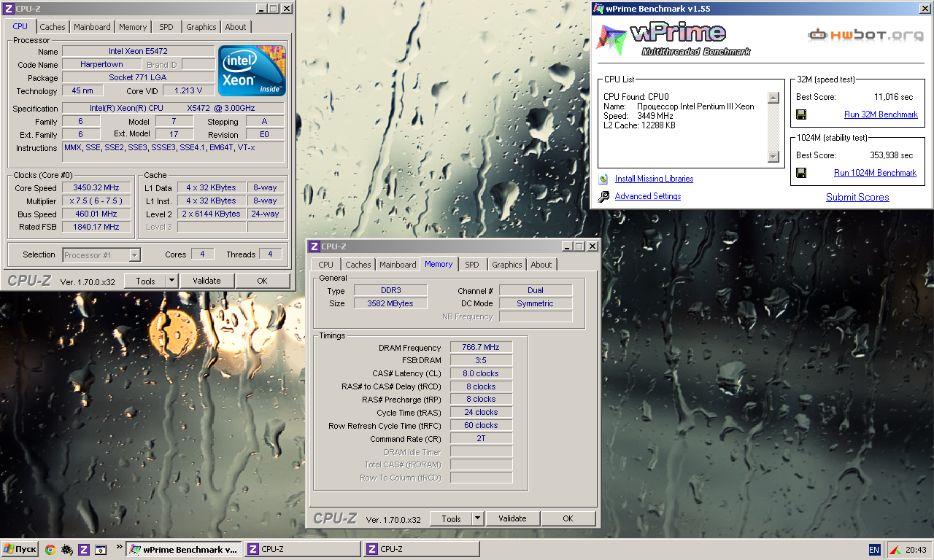Screen dimensions: 934x560
Task: Click the hwbot.org logo in wPrime
Action: pos(865,34)
